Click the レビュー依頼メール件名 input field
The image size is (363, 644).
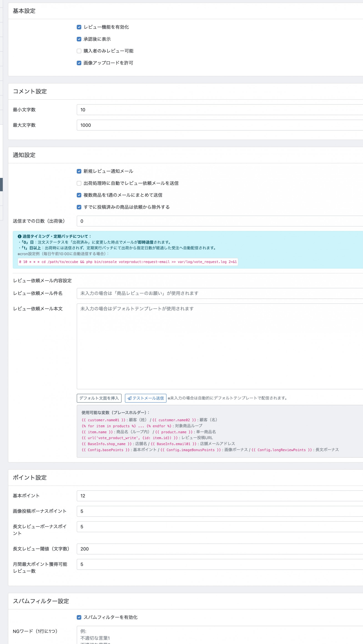220,293
